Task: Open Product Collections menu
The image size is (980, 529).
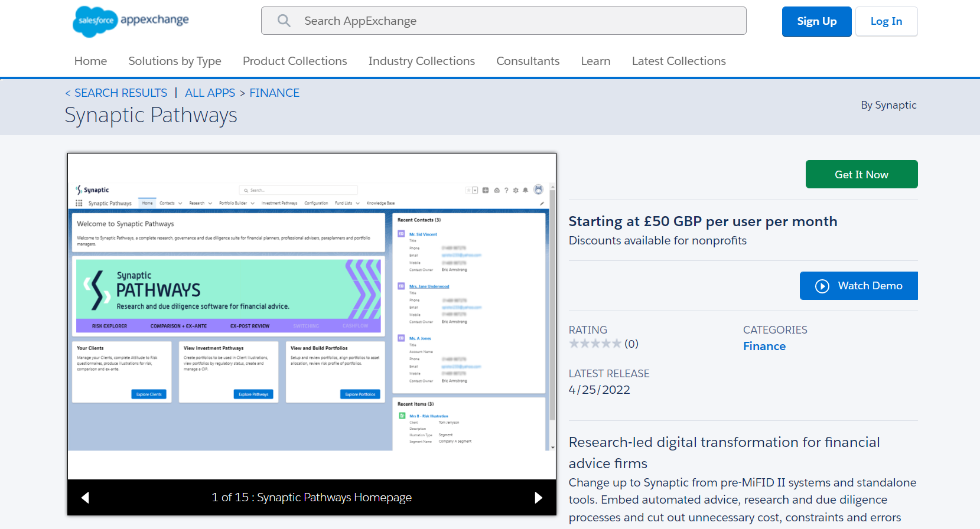Action: coord(295,61)
